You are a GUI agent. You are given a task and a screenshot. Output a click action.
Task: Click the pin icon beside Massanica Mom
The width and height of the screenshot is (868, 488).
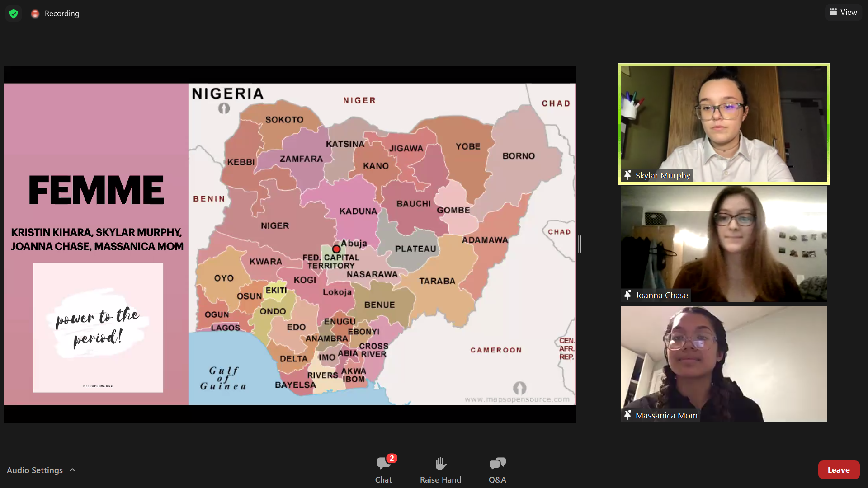click(627, 415)
